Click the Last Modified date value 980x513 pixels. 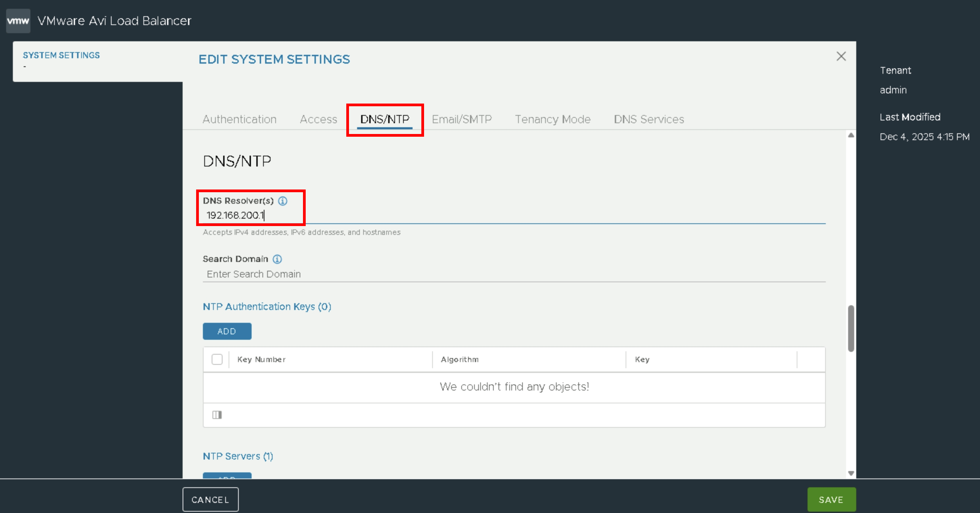point(925,137)
